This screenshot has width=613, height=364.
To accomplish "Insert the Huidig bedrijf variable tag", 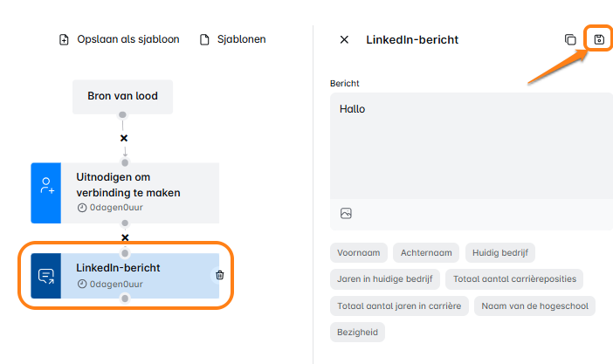I will tap(499, 253).
